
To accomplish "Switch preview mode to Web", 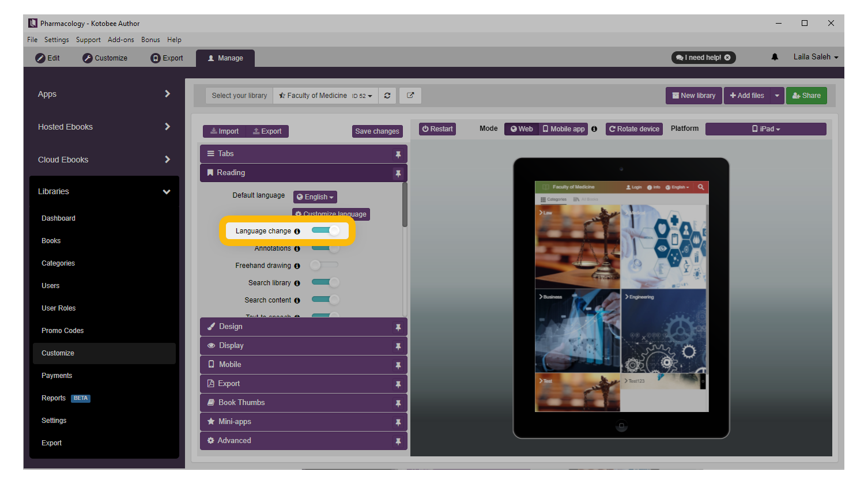I will coord(521,129).
